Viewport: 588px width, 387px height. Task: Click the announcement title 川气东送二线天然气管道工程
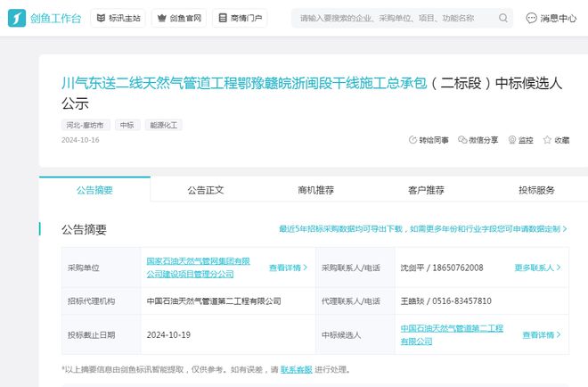click(244, 83)
